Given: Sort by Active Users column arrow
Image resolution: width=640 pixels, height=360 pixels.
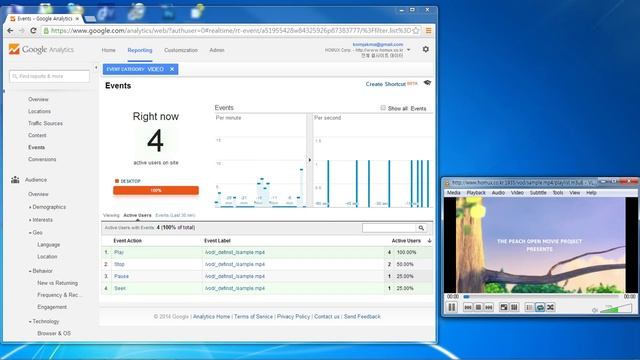Looking at the screenshot, I should click(x=429, y=241).
